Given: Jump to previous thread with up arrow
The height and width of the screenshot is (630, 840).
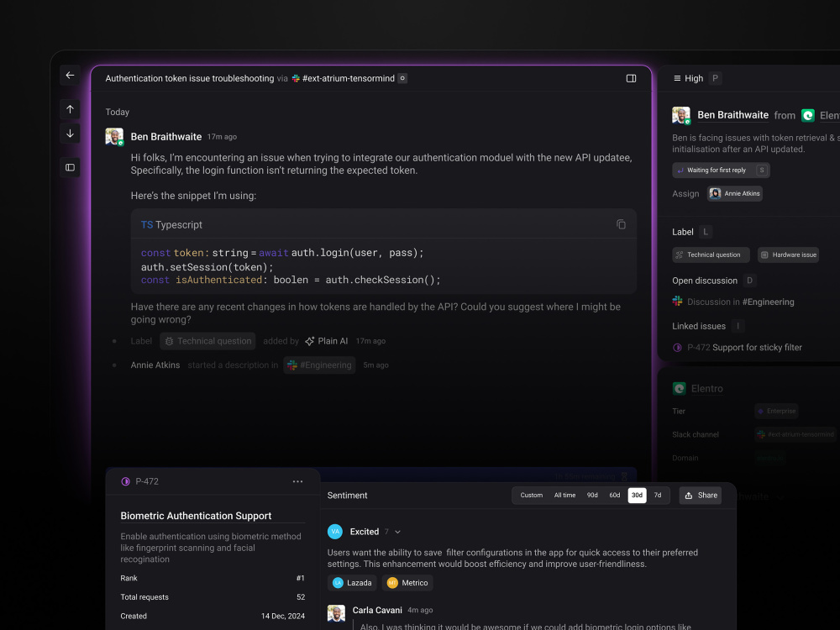Looking at the screenshot, I should (x=70, y=109).
